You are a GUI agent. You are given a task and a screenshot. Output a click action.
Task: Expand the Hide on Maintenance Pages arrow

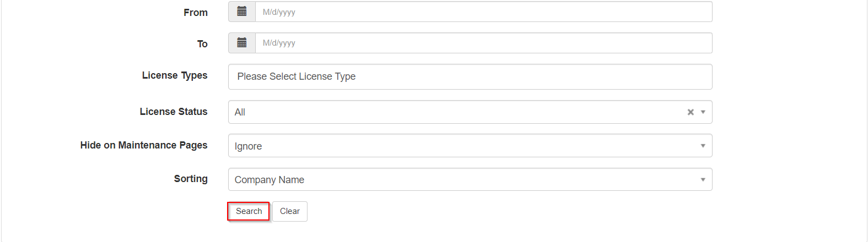tap(703, 146)
